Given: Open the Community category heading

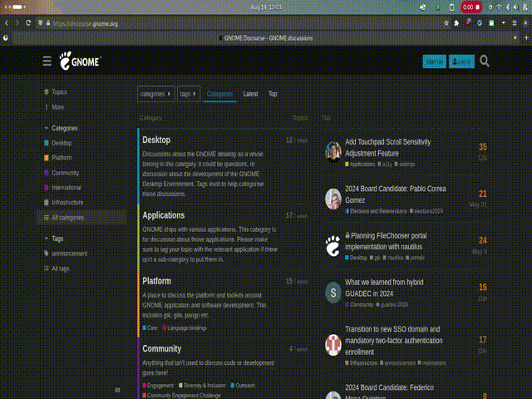Looking at the screenshot, I should (162, 348).
